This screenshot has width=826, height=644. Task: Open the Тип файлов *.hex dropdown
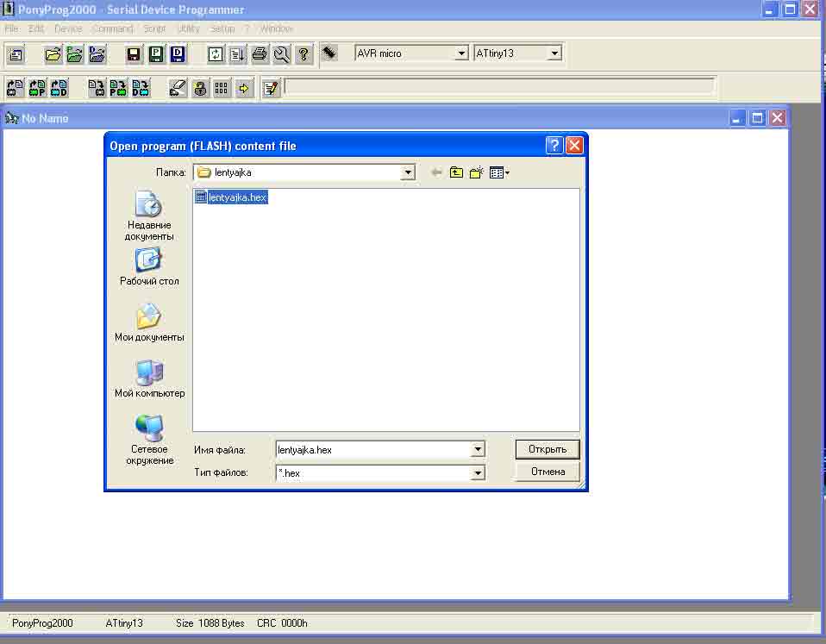[478, 472]
